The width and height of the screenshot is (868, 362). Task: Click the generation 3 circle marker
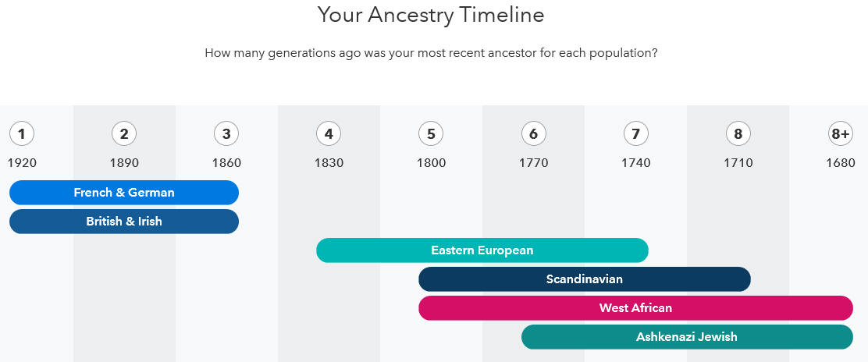click(226, 134)
